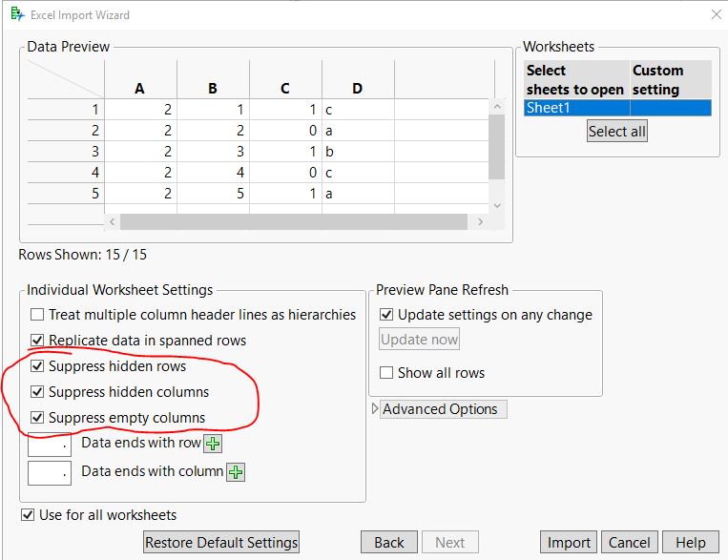Expand the Advanced Options disclosure triangle

[374, 409]
